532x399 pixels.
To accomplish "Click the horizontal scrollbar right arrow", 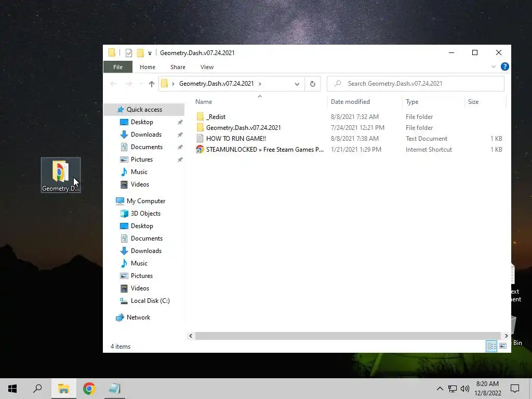I will click(x=506, y=336).
